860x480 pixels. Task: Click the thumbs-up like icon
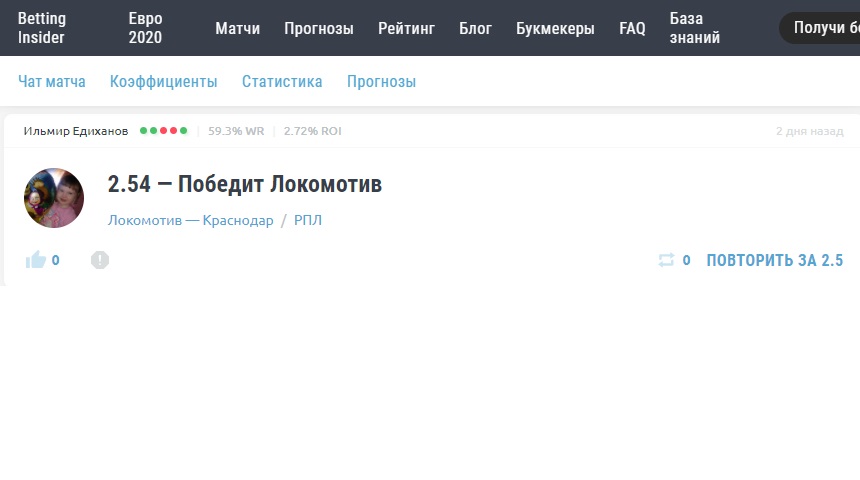pyautogui.click(x=36, y=259)
